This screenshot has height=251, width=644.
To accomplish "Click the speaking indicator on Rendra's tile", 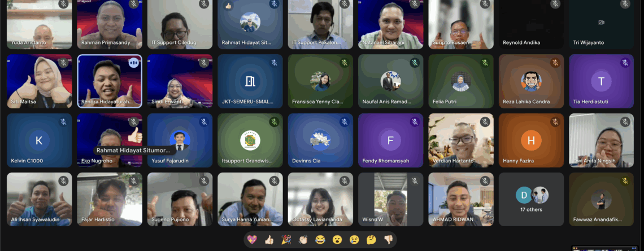I will click(133, 63).
